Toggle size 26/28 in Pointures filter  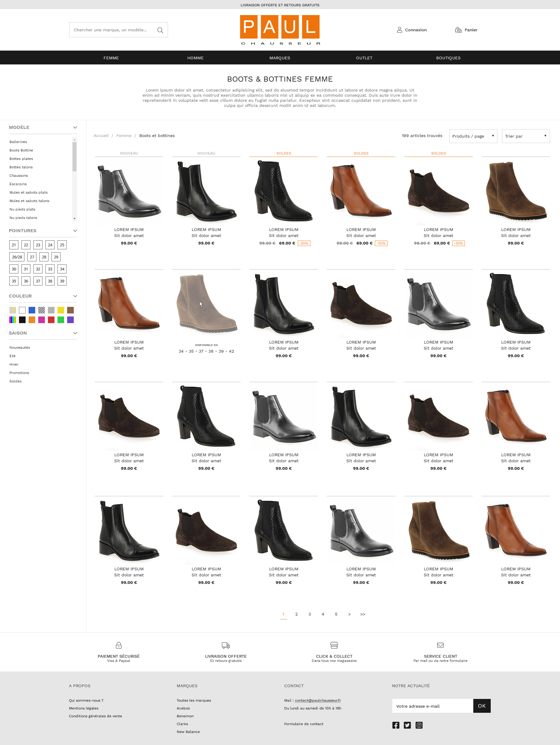click(17, 257)
